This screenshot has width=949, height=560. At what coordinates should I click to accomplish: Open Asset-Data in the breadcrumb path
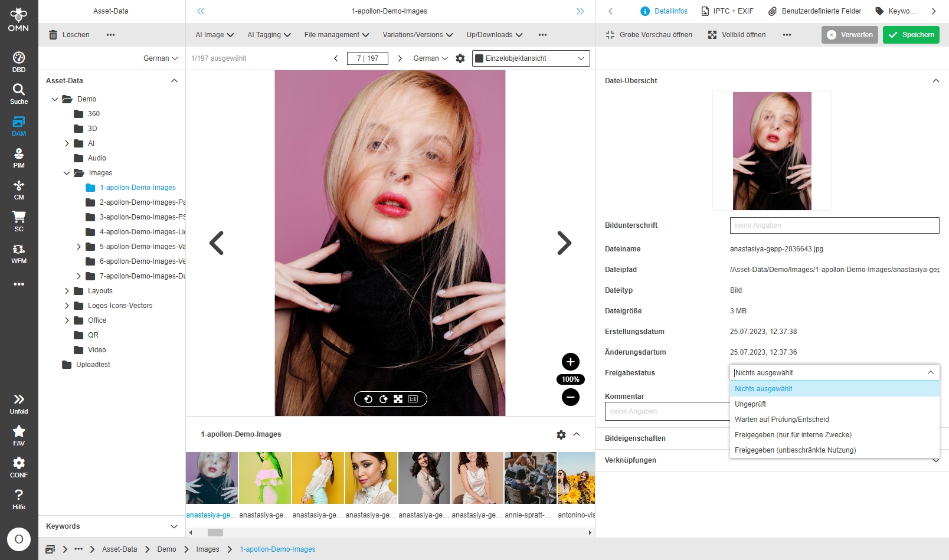coord(119,549)
